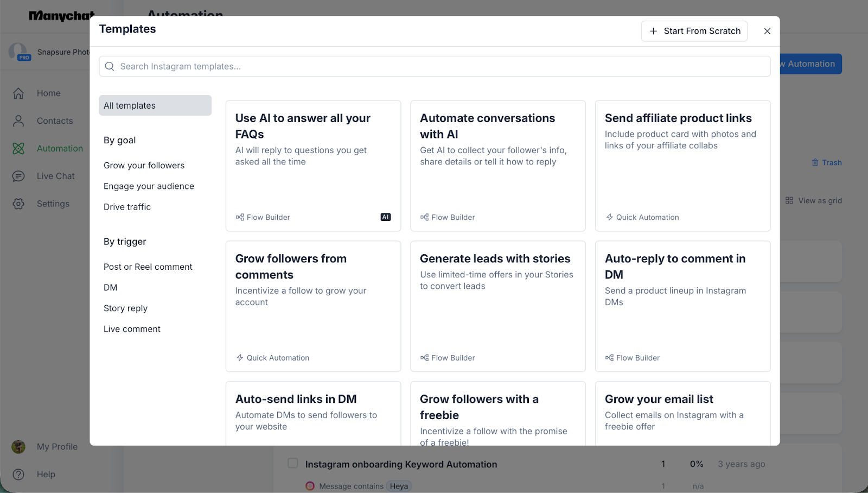Click the Settings gear icon
868x493 pixels.
click(18, 204)
